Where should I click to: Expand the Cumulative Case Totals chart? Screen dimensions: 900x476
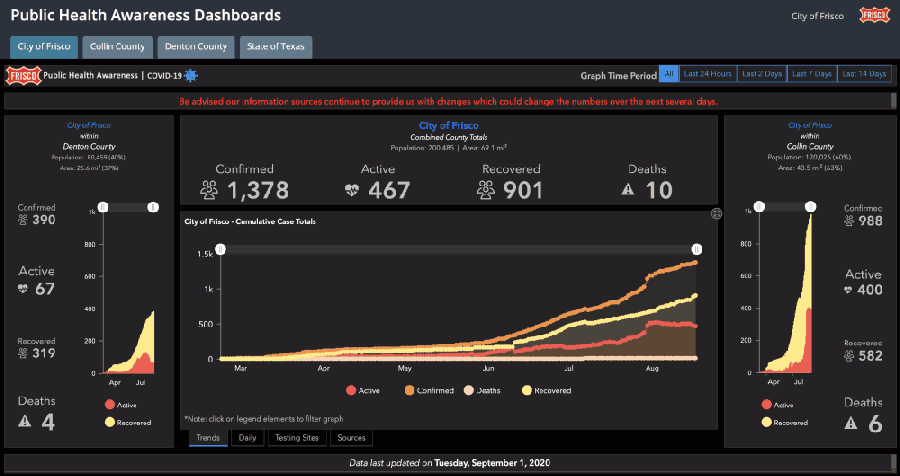tap(716, 214)
